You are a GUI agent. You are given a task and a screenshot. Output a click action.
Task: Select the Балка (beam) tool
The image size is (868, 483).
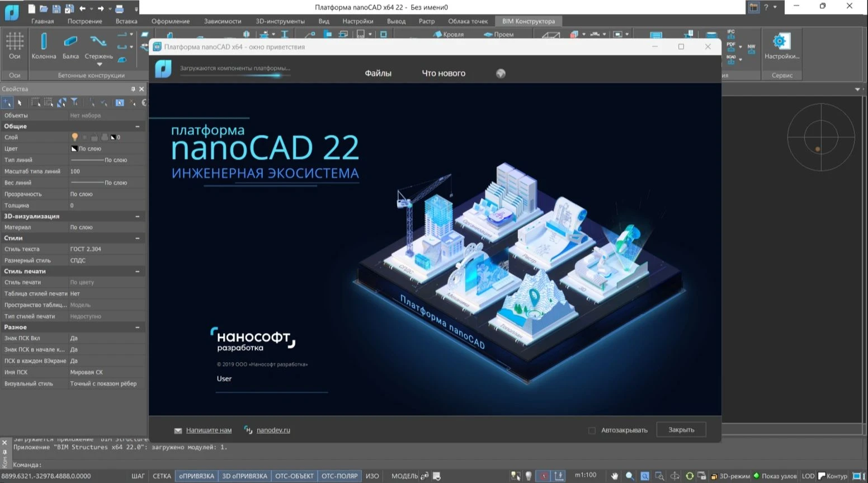pos(70,45)
